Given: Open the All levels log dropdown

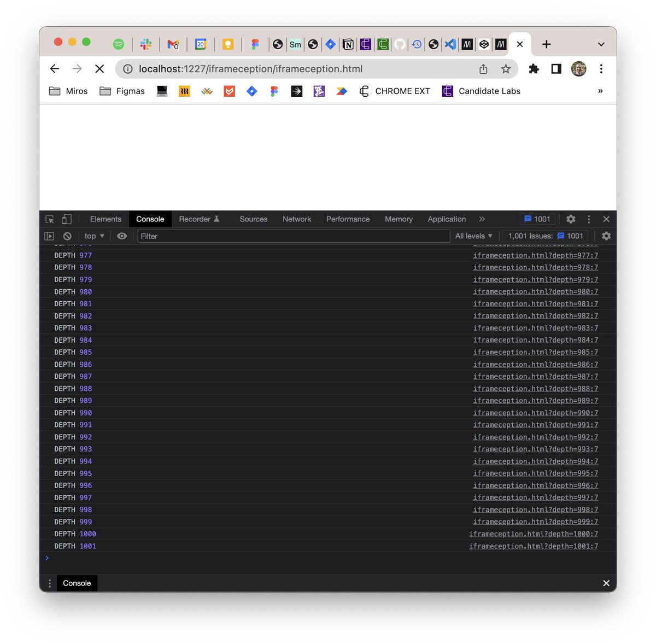Looking at the screenshot, I should click(474, 236).
